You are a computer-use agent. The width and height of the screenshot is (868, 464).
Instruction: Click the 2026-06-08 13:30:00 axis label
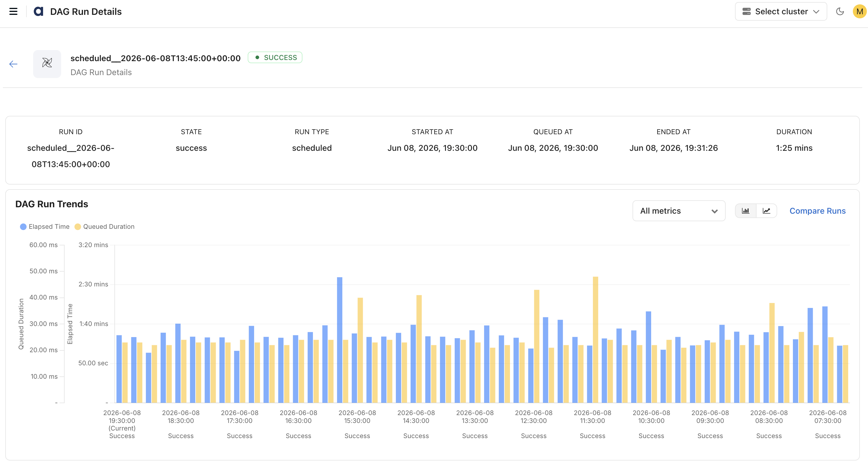point(475,417)
